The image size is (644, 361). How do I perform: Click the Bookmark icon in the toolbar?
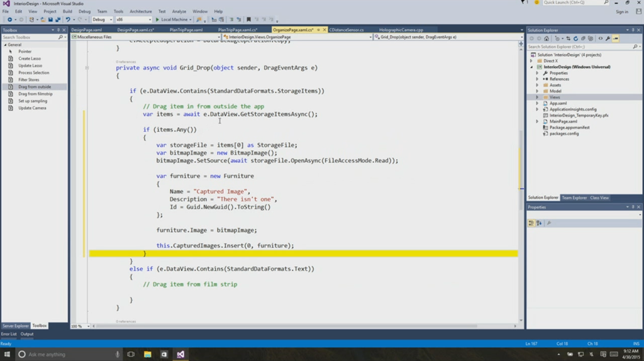(x=248, y=19)
